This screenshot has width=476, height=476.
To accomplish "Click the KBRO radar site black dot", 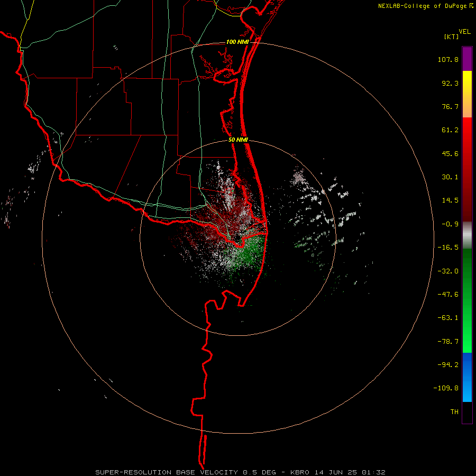I will pos(237,237).
